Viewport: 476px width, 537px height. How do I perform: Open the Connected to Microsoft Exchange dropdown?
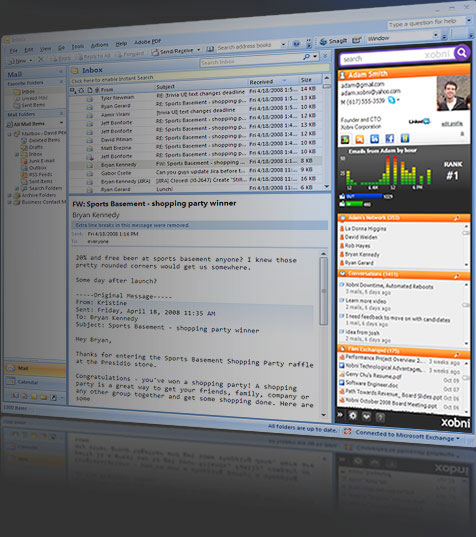458,439
